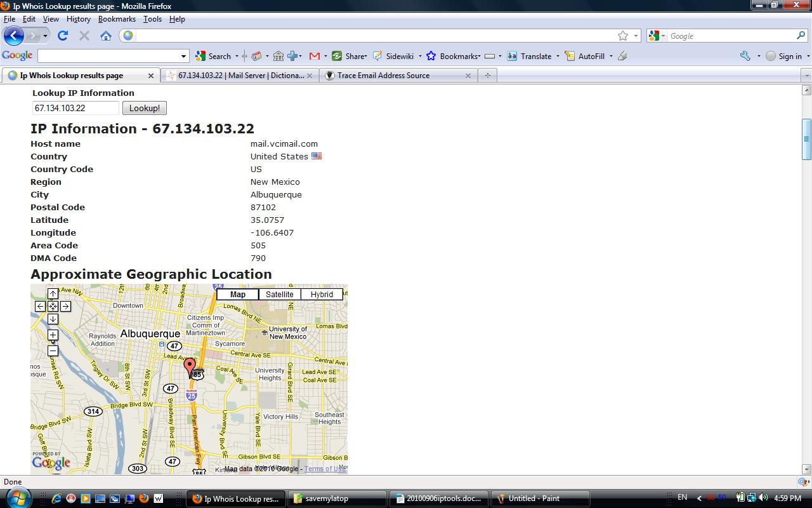The image size is (812, 508).
Task: Click the Translate toolbar button
Action: tap(530, 56)
